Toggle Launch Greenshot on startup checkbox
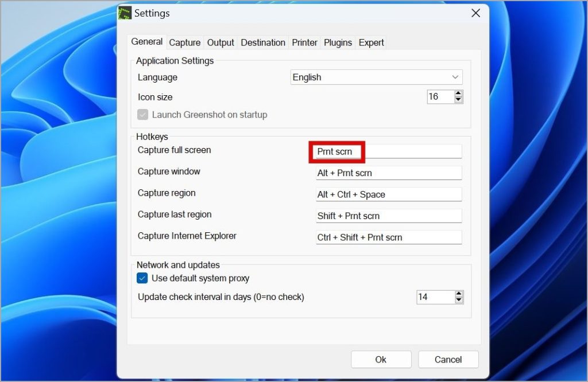588x382 pixels. 142,115
